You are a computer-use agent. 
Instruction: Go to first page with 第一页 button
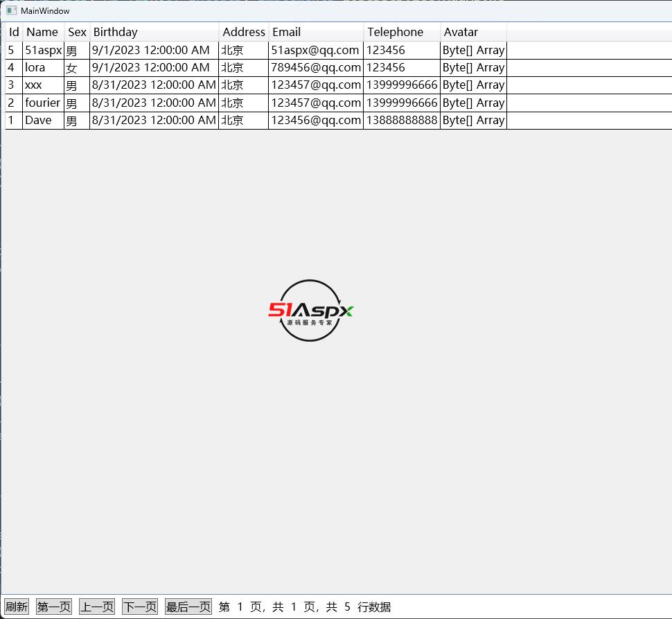click(54, 607)
